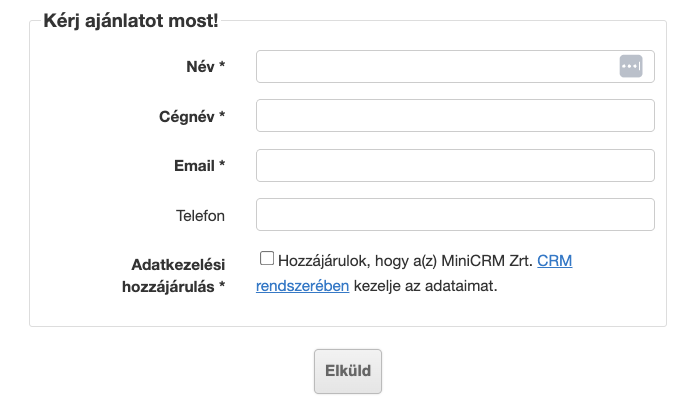699x414 pixels.
Task: Follow the 'rendszerében' link text
Action: tap(302, 286)
